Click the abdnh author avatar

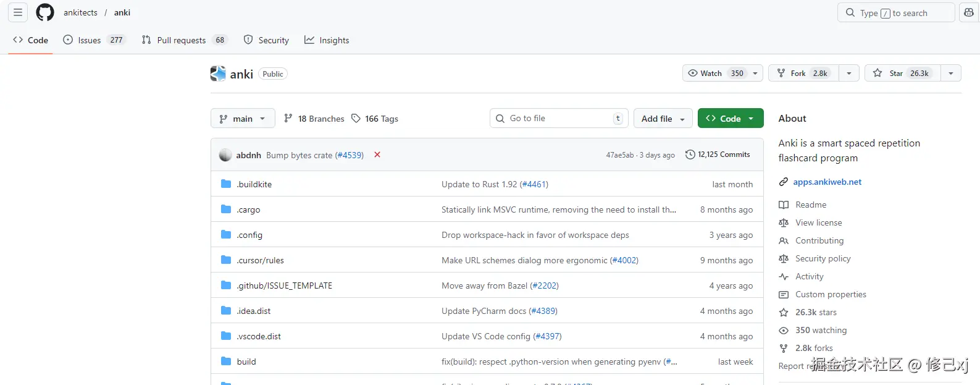(x=225, y=155)
